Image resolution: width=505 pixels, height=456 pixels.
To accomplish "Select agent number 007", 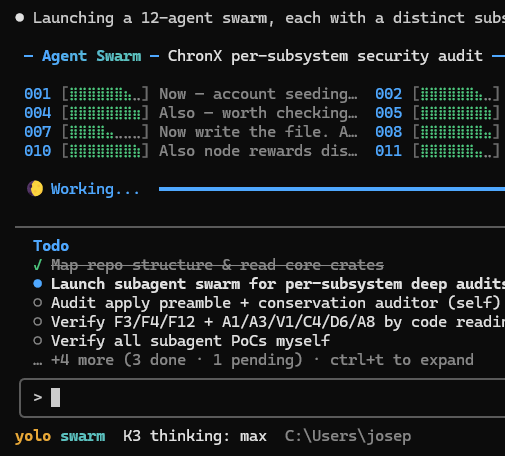I will 38,132.
